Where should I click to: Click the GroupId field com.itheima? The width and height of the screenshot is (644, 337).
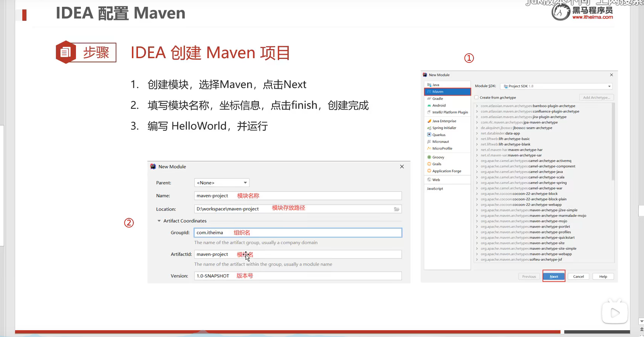tap(298, 233)
